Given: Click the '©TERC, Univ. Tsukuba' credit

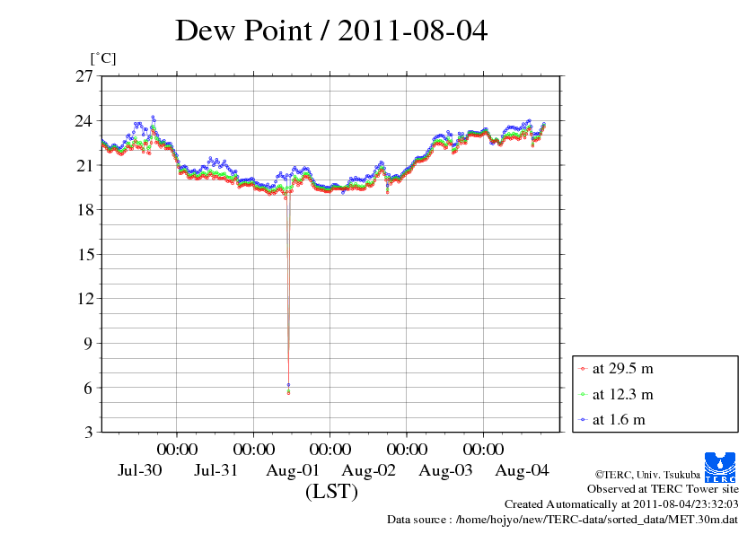Looking at the screenshot, I should (647, 475).
